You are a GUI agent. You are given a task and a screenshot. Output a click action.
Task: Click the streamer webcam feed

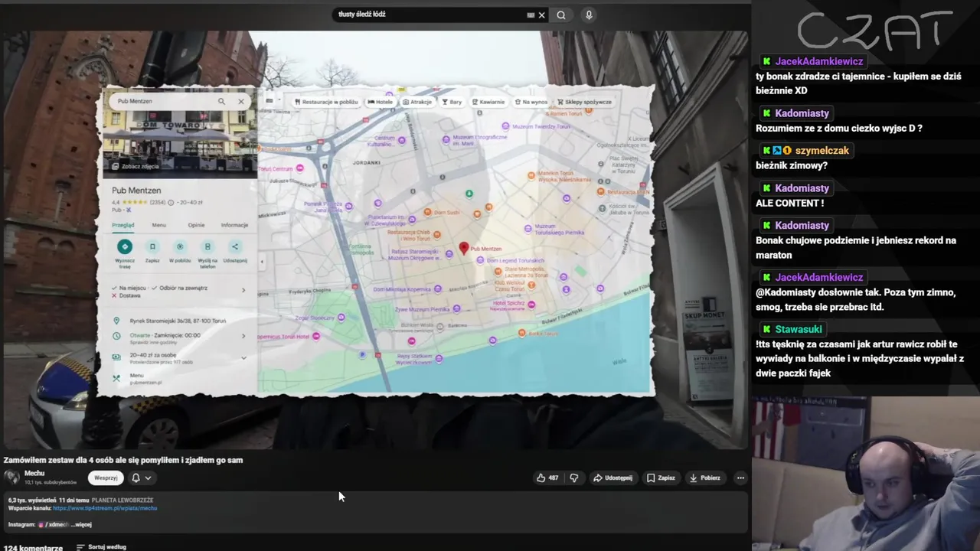865,474
